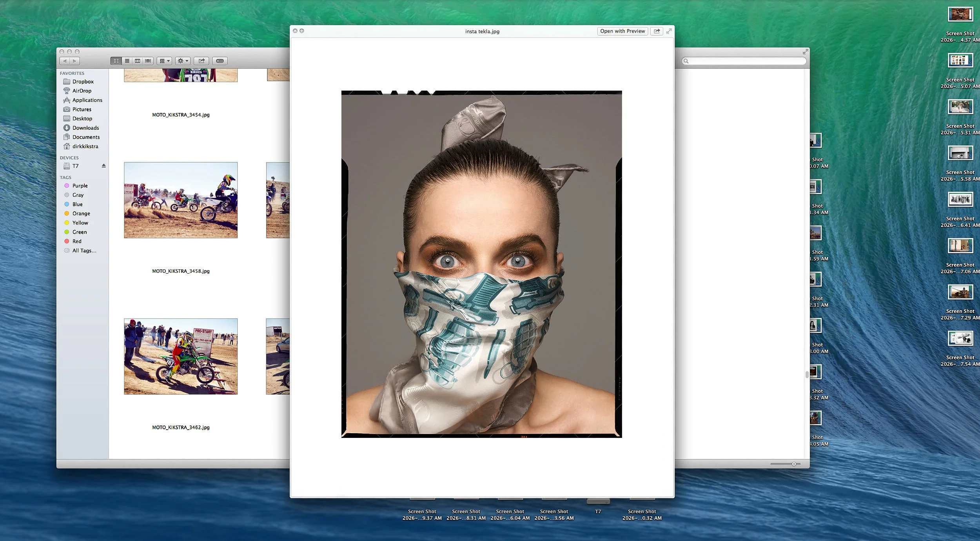Go forward in Finder window

click(75, 61)
